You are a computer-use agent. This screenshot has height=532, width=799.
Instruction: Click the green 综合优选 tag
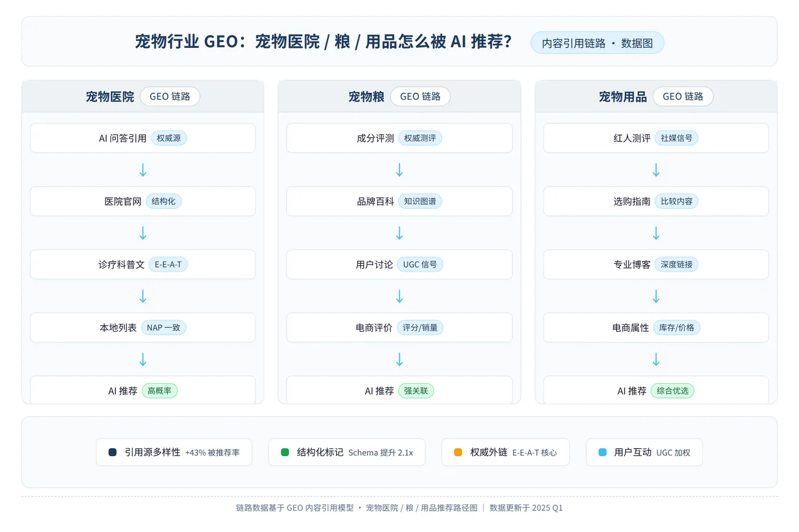[672, 391]
